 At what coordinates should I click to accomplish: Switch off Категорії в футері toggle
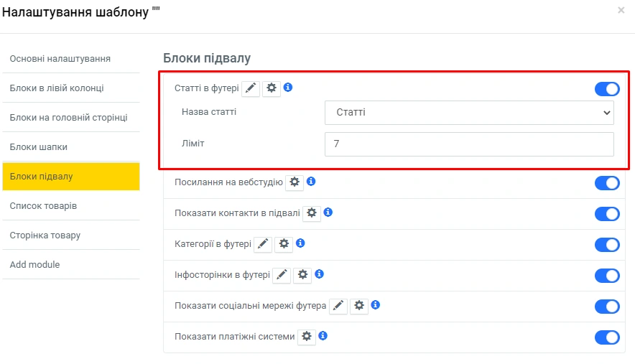607,245
